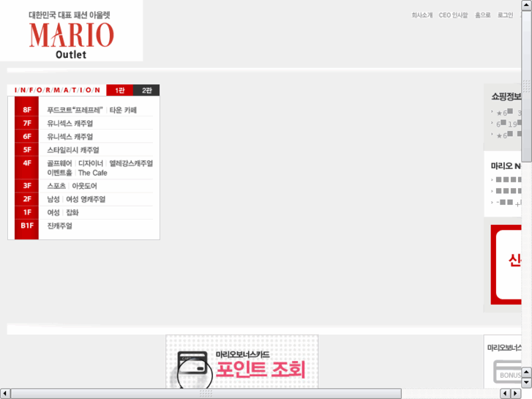Click the 포인트 조회 bonus card banner
This screenshot has height=399, width=532.
pyautogui.click(x=242, y=362)
